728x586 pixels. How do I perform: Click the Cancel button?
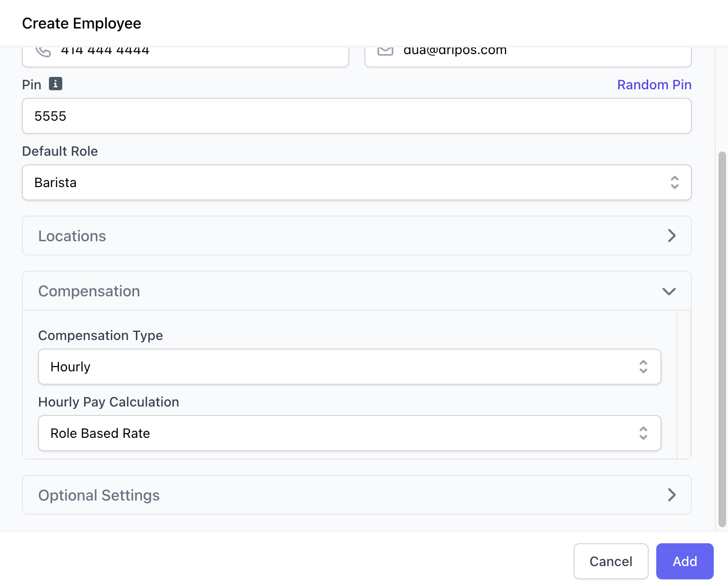[x=611, y=561]
